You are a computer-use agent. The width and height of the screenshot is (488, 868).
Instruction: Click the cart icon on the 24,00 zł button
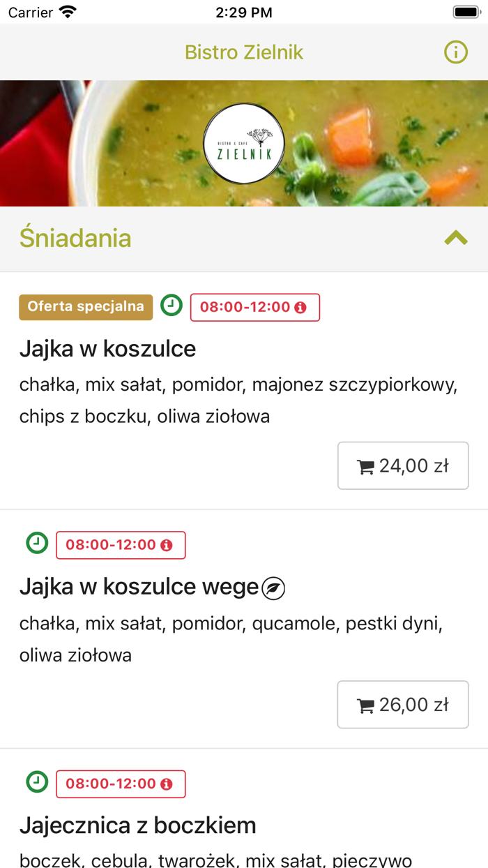[x=366, y=465]
